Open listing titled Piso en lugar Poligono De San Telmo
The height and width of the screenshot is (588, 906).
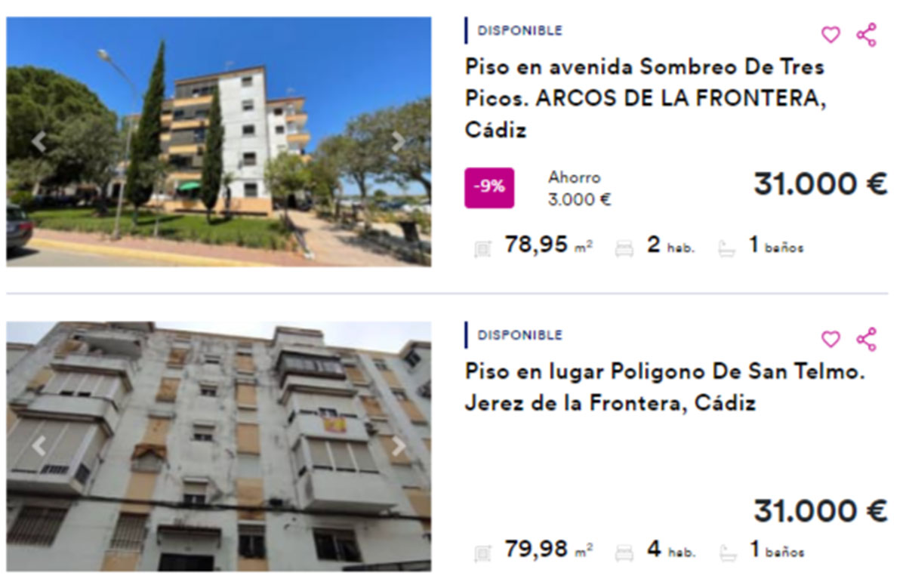pyautogui.click(x=664, y=387)
